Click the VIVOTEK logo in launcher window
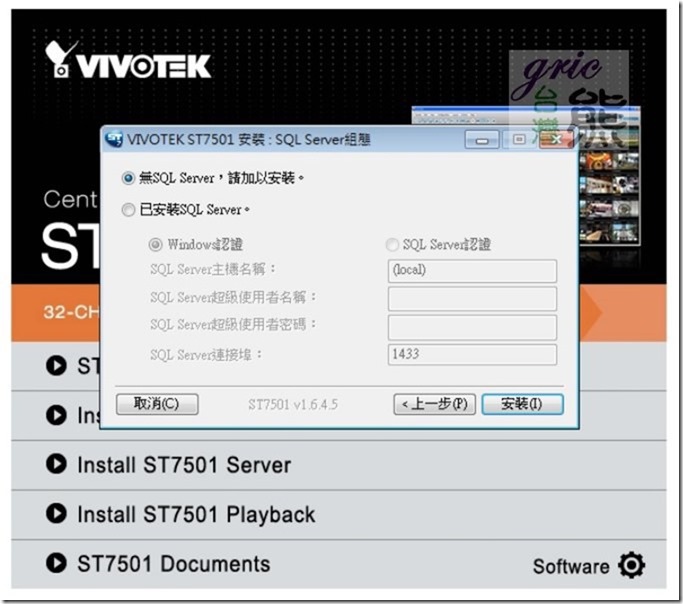The height and width of the screenshot is (604, 683). coord(128,60)
